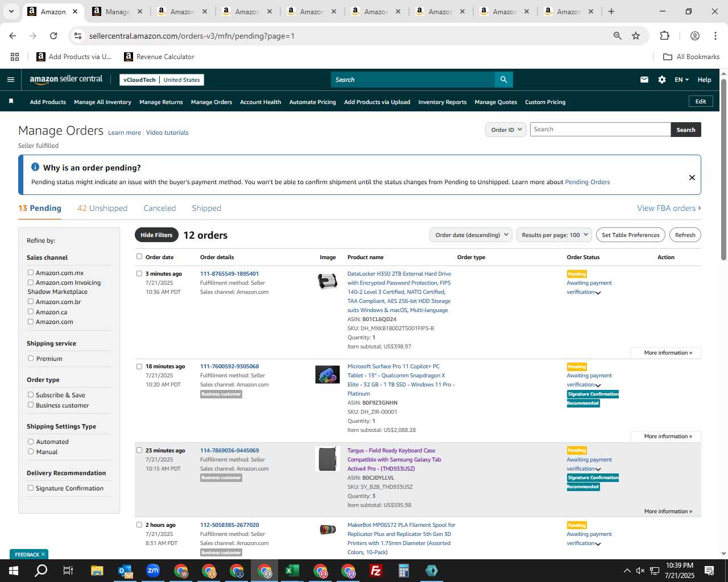728x582 pixels.
Task: Check the Signature Confirmation filter
Action: pyautogui.click(x=31, y=488)
